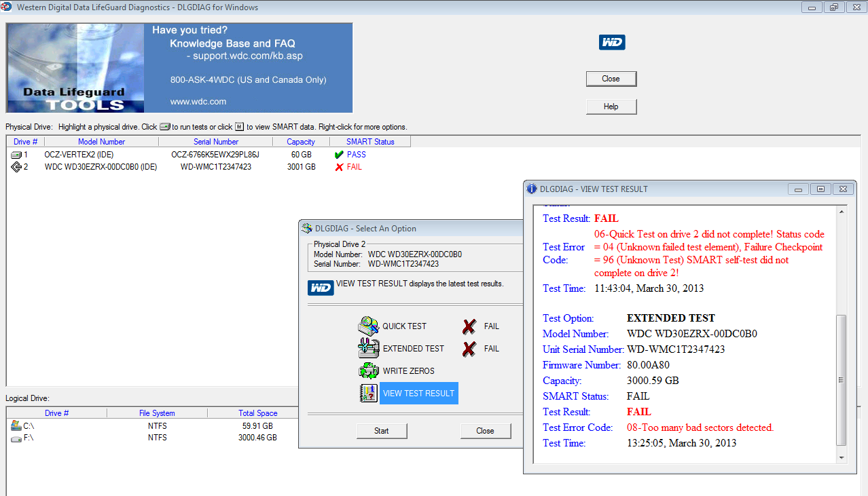This screenshot has width=868, height=496.
Task: Click the Serial Number column header
Action: [x=216, y=142]
